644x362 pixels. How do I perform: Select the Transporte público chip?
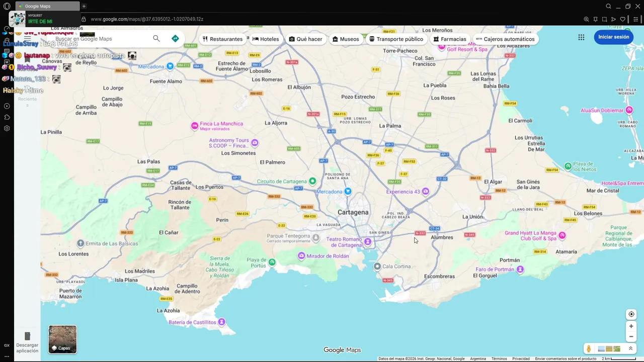click(x=396, y=39)
